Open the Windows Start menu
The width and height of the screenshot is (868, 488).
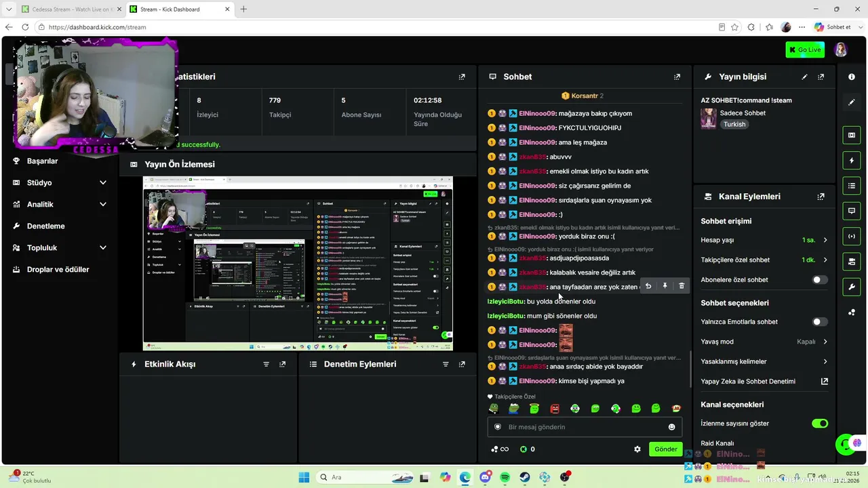[304, 478]
